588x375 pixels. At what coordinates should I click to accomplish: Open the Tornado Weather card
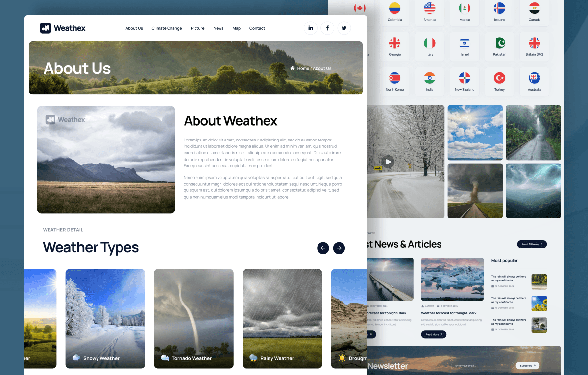(x=194, y=318)
